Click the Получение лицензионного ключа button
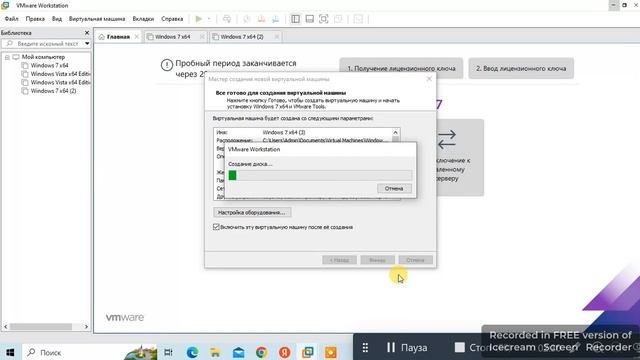The width and height of the screenshot is (640, 360). point(401,68)
